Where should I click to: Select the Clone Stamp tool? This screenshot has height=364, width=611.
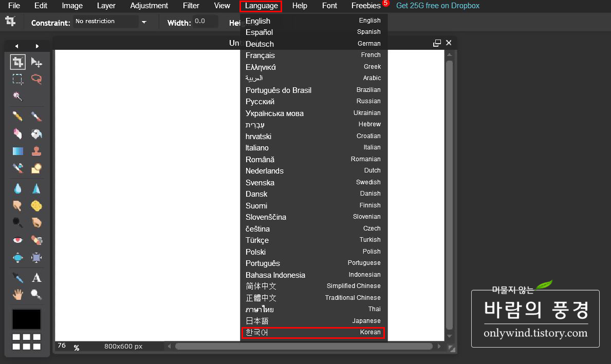click(x=36, y=151)
